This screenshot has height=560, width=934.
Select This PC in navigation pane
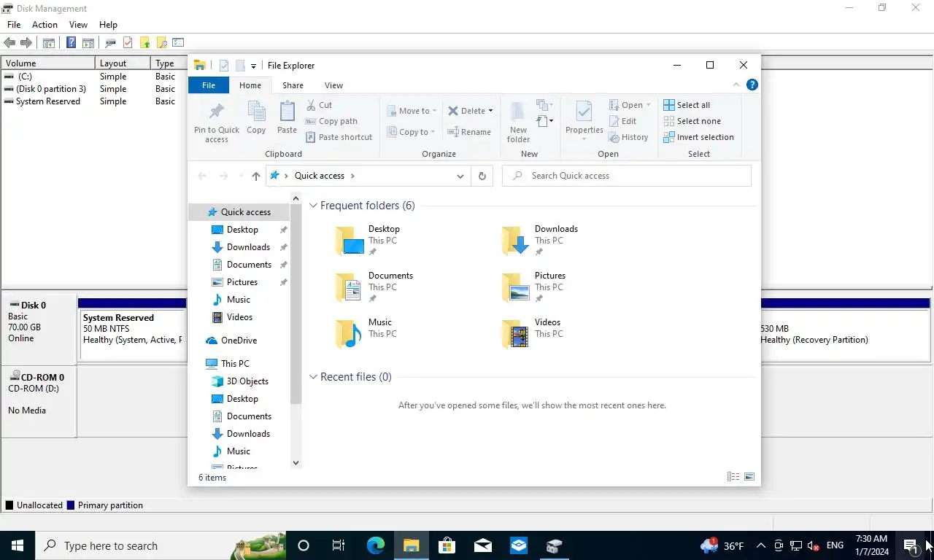tap(235, 364)
